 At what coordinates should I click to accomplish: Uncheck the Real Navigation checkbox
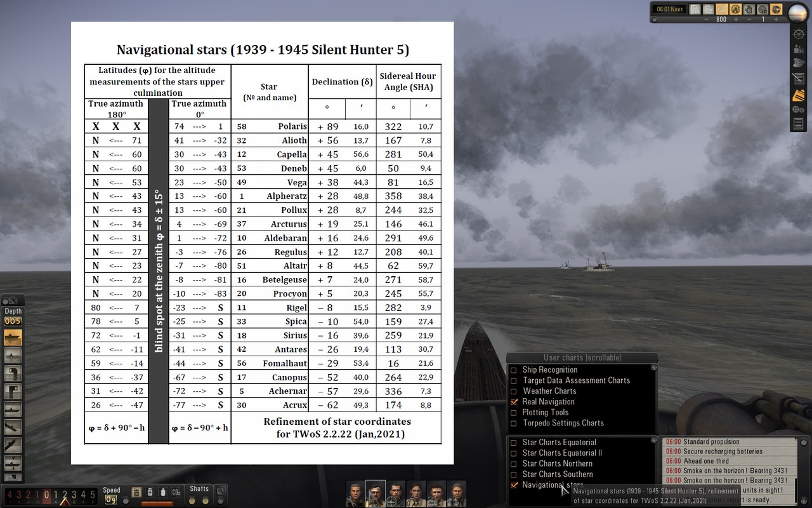click(x=514, y=401)
